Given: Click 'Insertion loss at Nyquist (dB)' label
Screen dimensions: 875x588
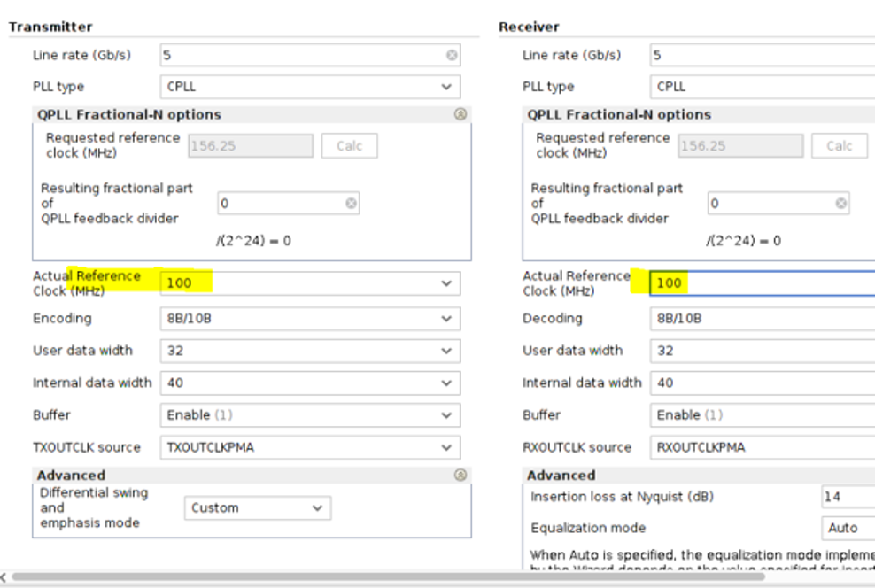Looking at the screenshot, I should (x=623, y=497).
